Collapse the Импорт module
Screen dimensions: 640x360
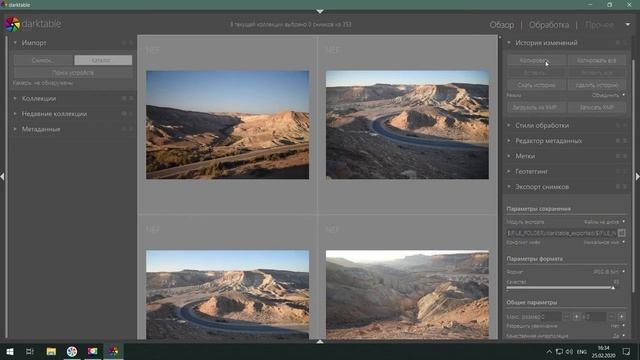point(15,43)
